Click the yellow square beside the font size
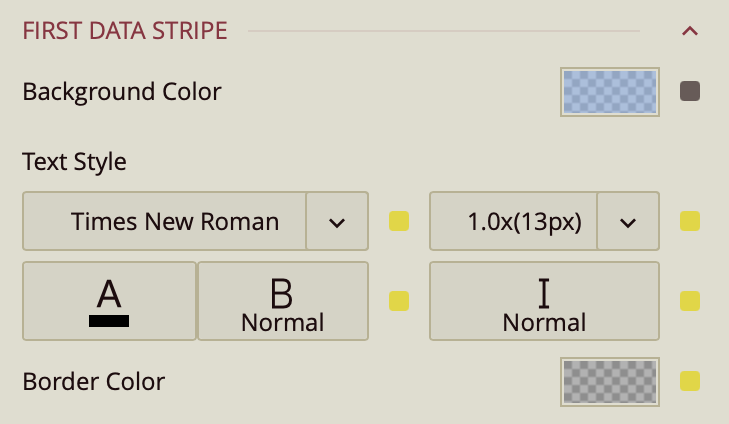Image resolution: width=729 pixels, height=424 pixels. click(x=689, y=221)
